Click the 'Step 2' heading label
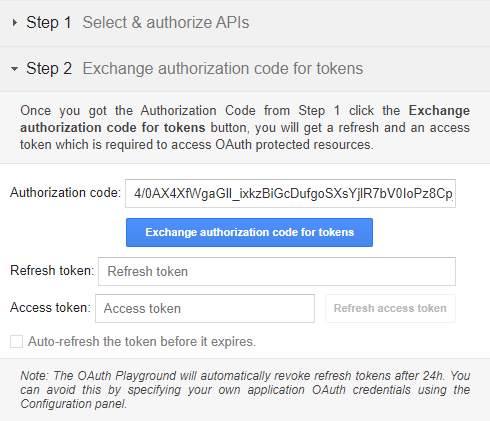Image resolution: width=490 pixels, height=421 pixels. pyautogui.click(x=49, y=69)
